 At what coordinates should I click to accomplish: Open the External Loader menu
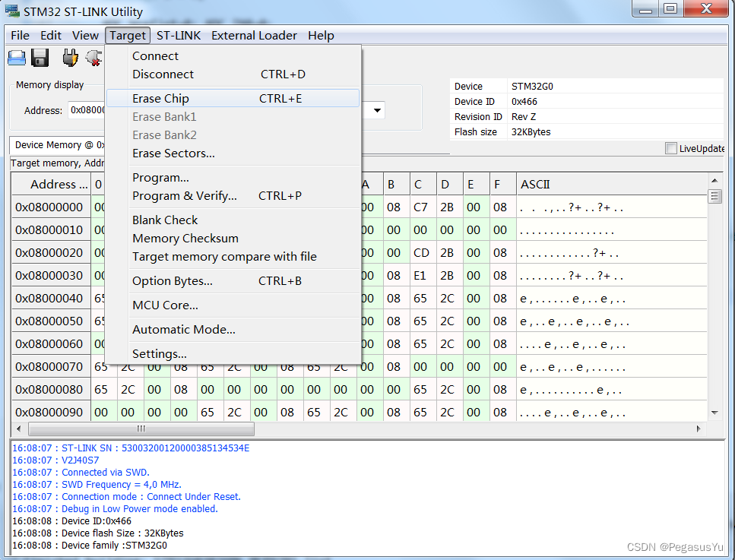(x=254, y=36)
